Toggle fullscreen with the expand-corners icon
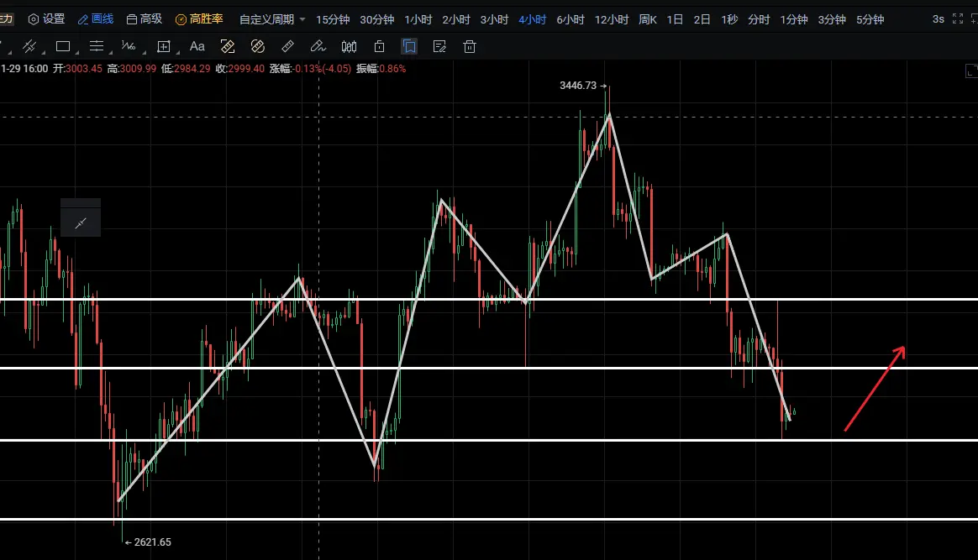The image size is (978, 560). (x=958, y=19)
